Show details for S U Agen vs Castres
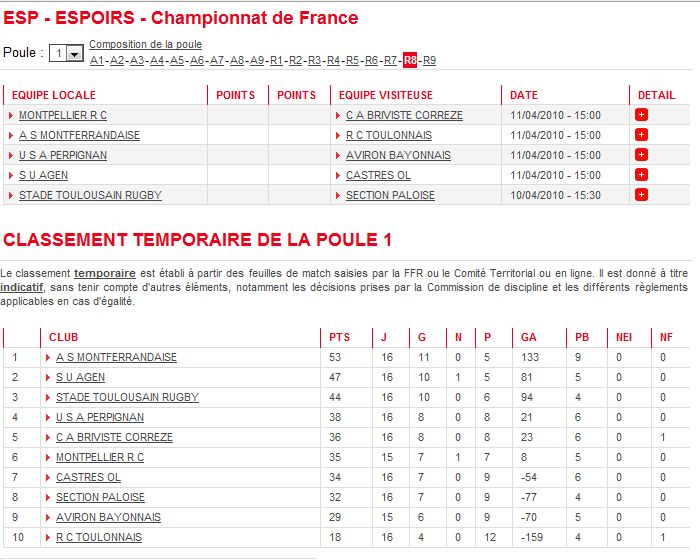This screenshot has height=560, width=700. pos(641,175)
